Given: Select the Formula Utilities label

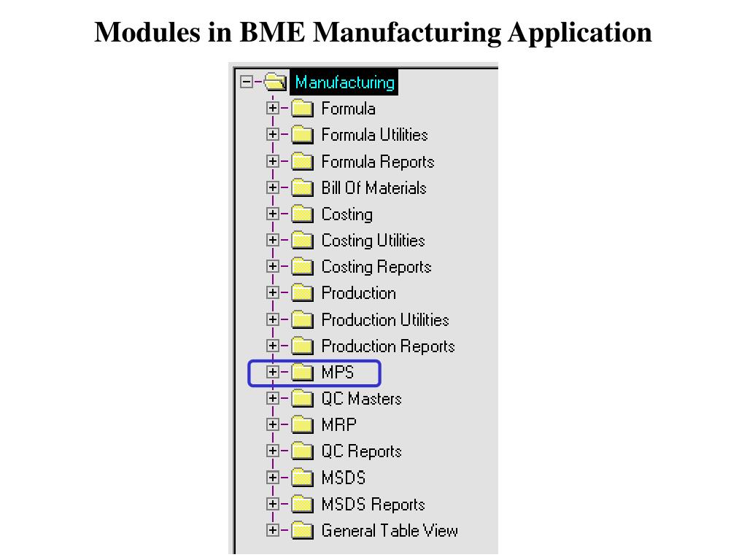Looking at the screenshot, I should pyautogui.click(x=374, y=135).
